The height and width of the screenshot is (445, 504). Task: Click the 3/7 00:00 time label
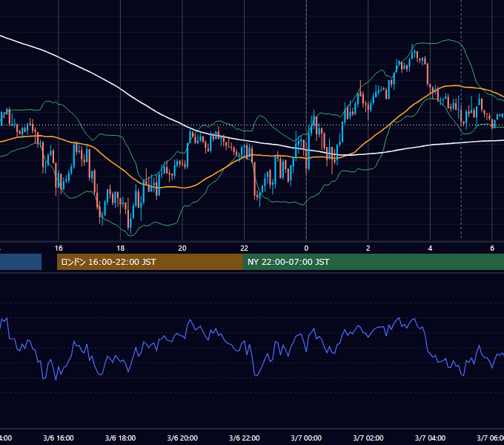(x=306, y=438)
